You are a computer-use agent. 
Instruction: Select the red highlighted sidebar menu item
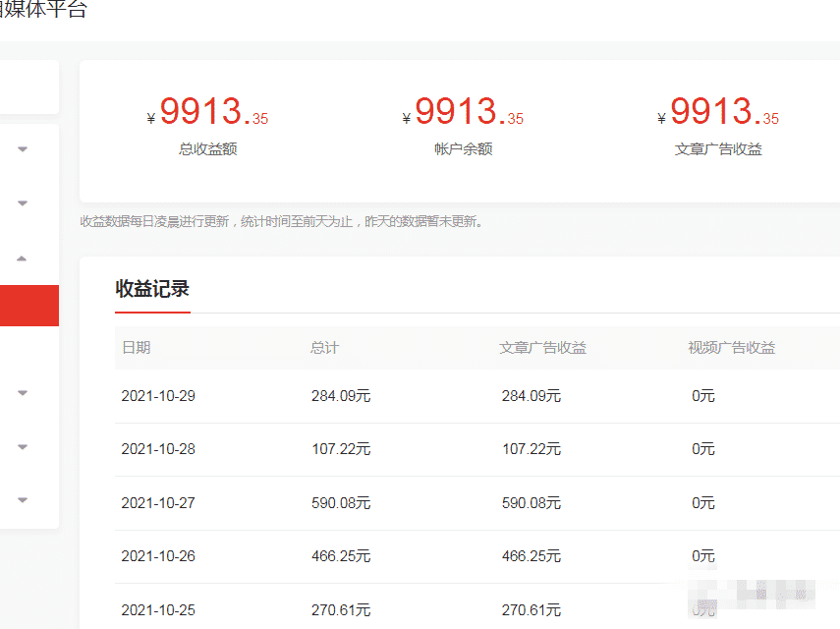coord(28,306)
